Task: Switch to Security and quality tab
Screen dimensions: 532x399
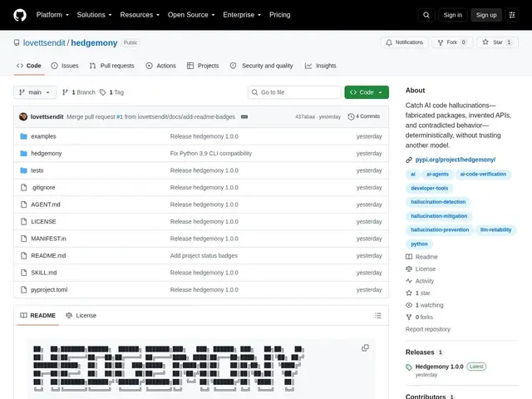Action: (261, 66)
